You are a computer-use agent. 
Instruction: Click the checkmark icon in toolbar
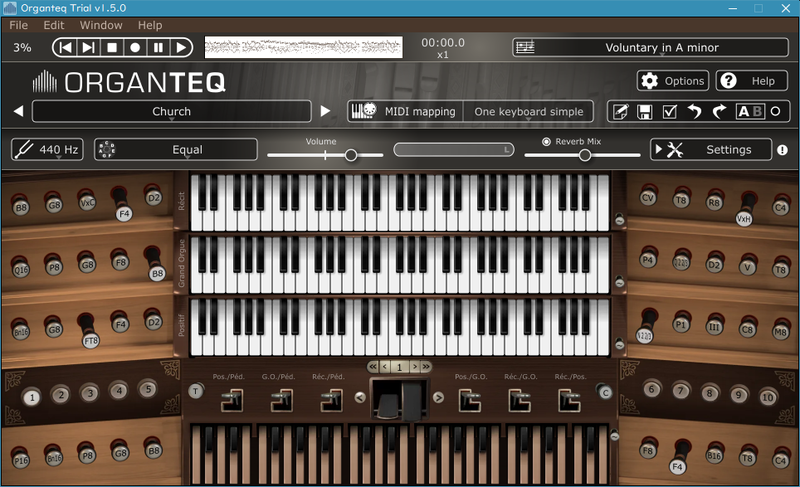tap(669, 112)
